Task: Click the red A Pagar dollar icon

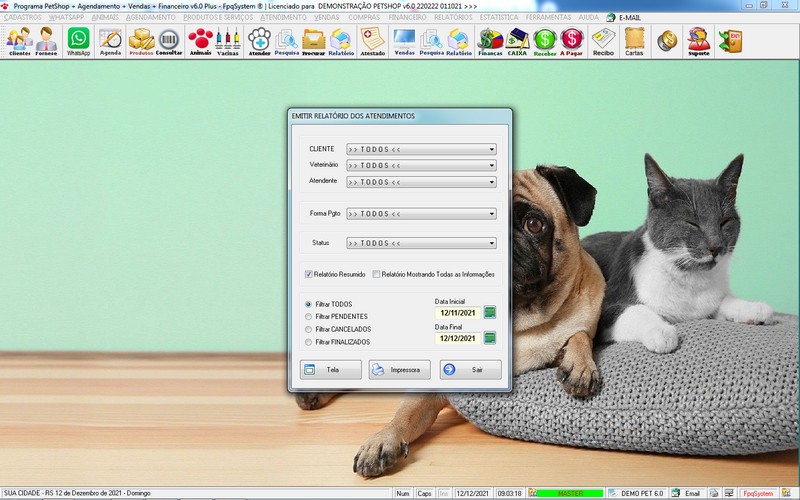Action: point(571,41)
